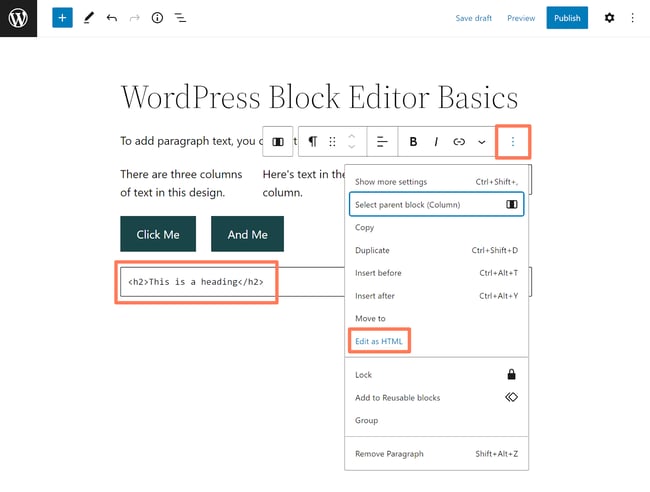
Task: Open the Details info icon
Action: [157, 18]
